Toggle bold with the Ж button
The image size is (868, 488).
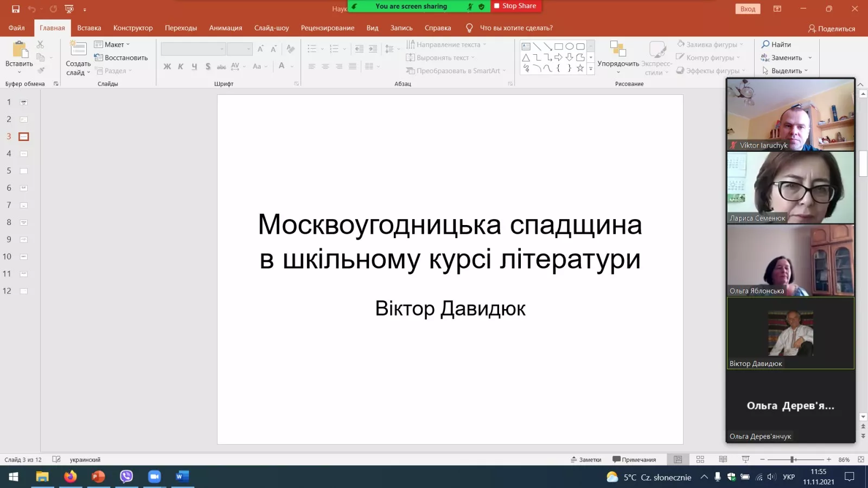click(167, 66)
